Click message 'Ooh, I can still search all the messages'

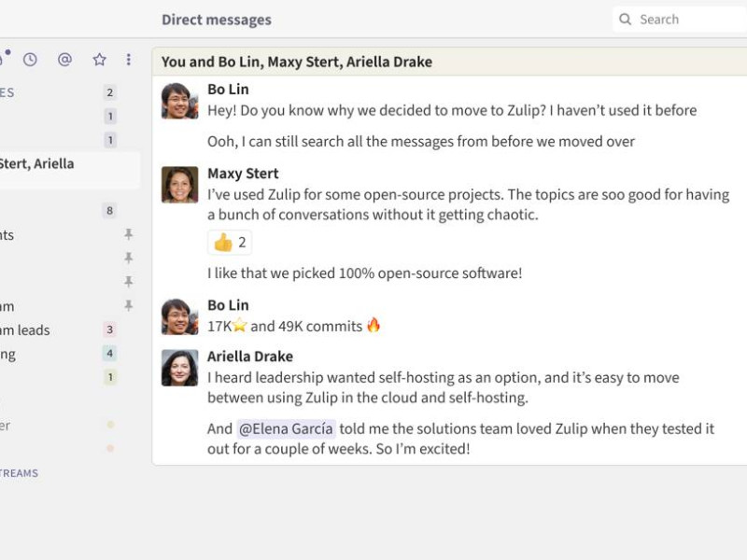point(421,142)
